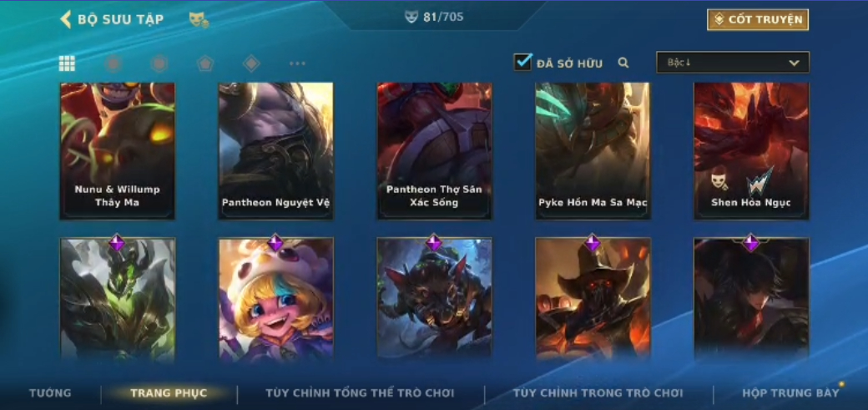This screenshot has width=868, height=410.
Task: Select the all-skins grid filter icon
Action: (x=67, y=63)
